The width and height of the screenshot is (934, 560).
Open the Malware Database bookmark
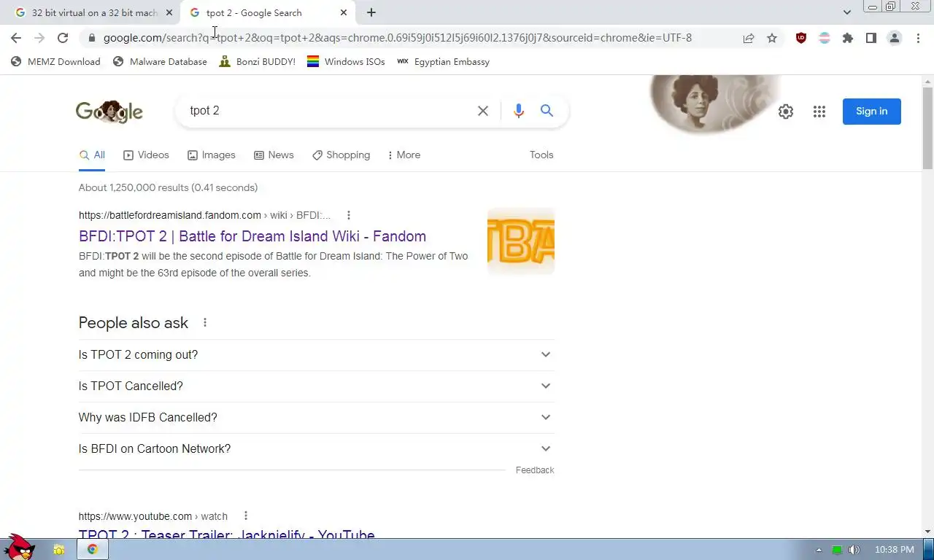[160, 62]
